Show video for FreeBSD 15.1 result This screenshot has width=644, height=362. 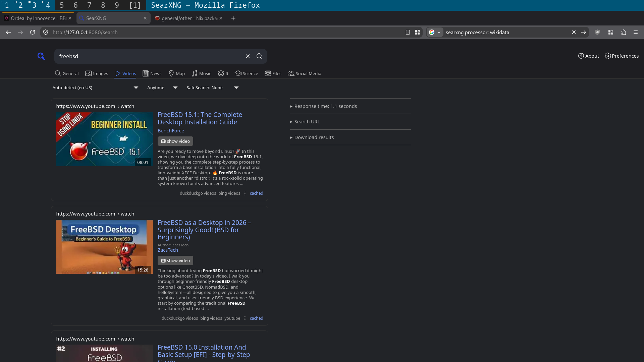tap(175, 141)
